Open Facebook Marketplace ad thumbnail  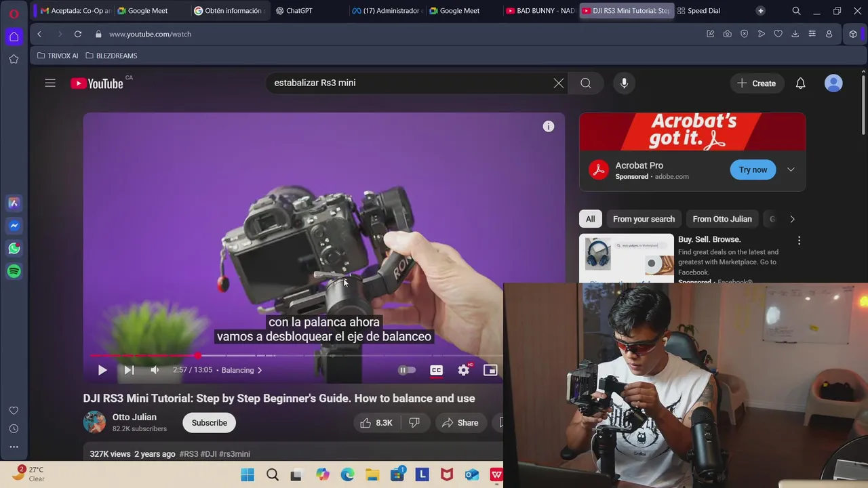tap(627, 258)
